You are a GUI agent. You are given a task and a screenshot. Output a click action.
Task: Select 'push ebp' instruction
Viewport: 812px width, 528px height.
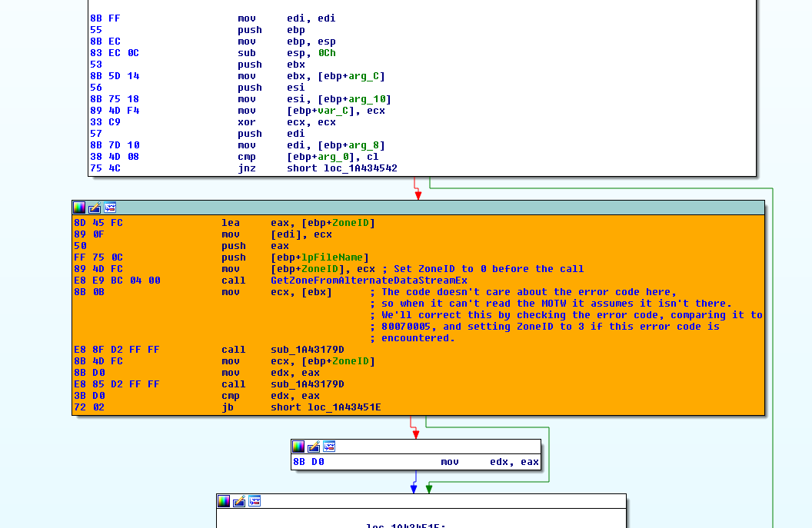[271, 30]
